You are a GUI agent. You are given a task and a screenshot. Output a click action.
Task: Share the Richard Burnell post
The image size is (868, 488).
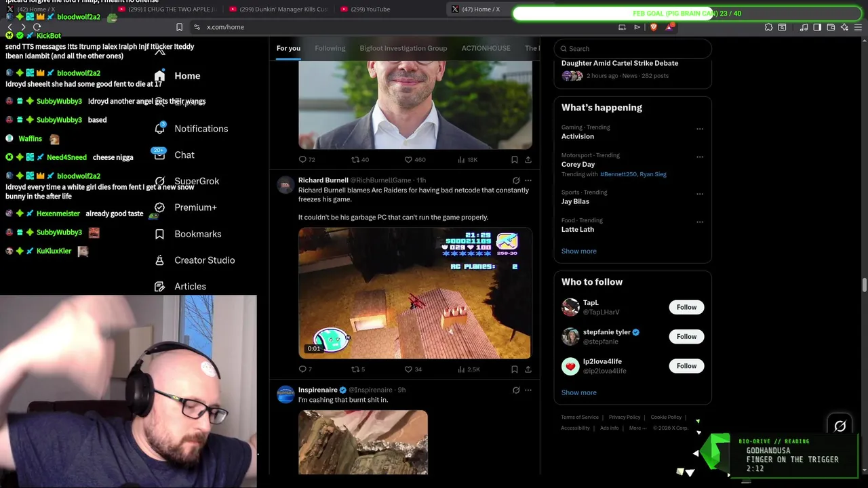(x=528, y=369)
